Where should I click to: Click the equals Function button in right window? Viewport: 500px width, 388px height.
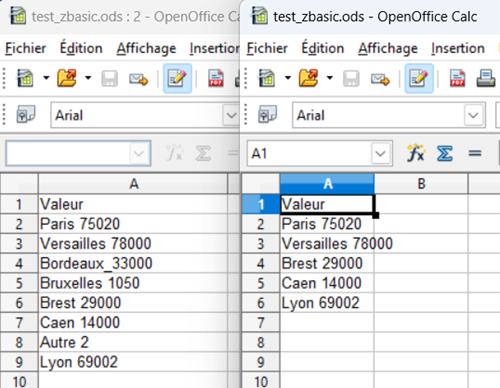[x=475, y=153]
